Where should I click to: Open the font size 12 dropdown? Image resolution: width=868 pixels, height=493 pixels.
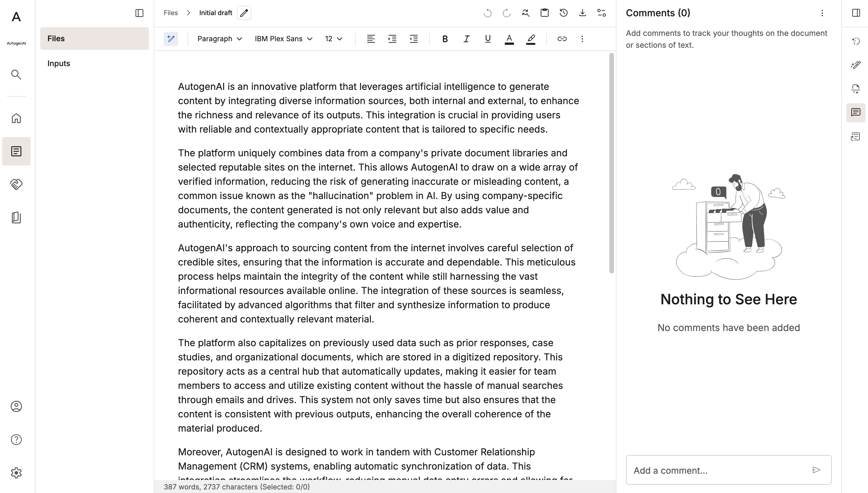[334, 39]
